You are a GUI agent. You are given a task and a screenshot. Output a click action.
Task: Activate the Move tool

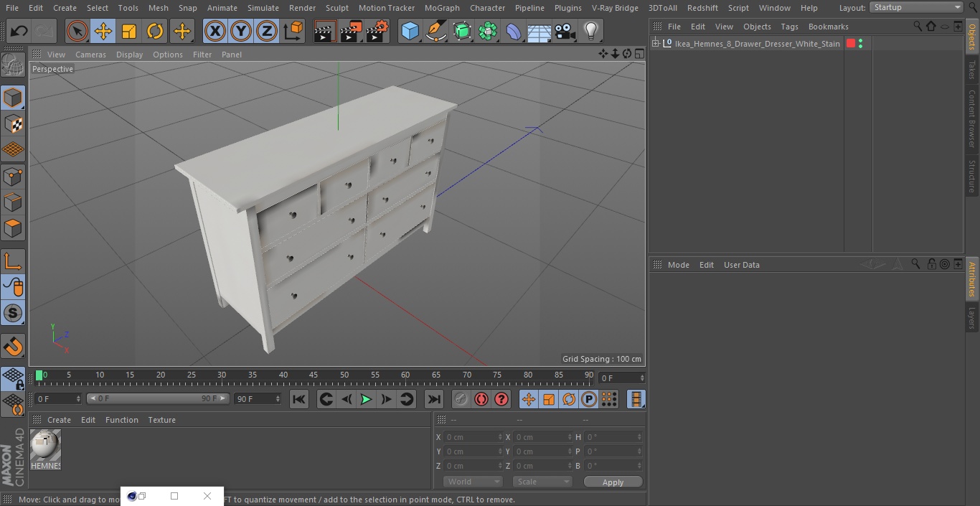tap(103, 31)
